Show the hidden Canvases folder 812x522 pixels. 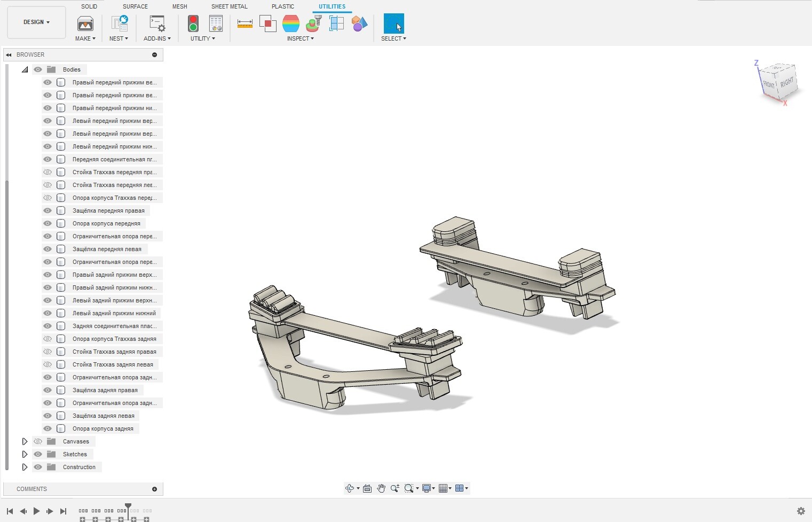(38, 441)
